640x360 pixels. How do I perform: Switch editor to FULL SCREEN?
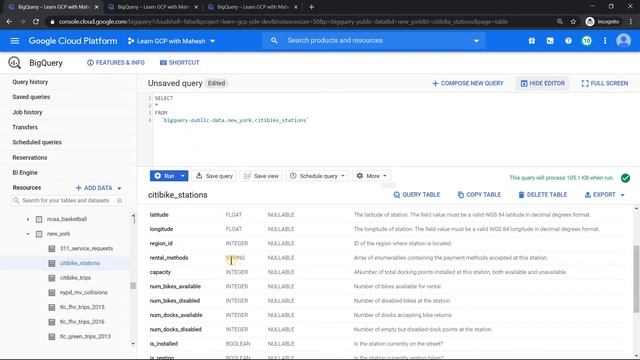tap(604, 83)
